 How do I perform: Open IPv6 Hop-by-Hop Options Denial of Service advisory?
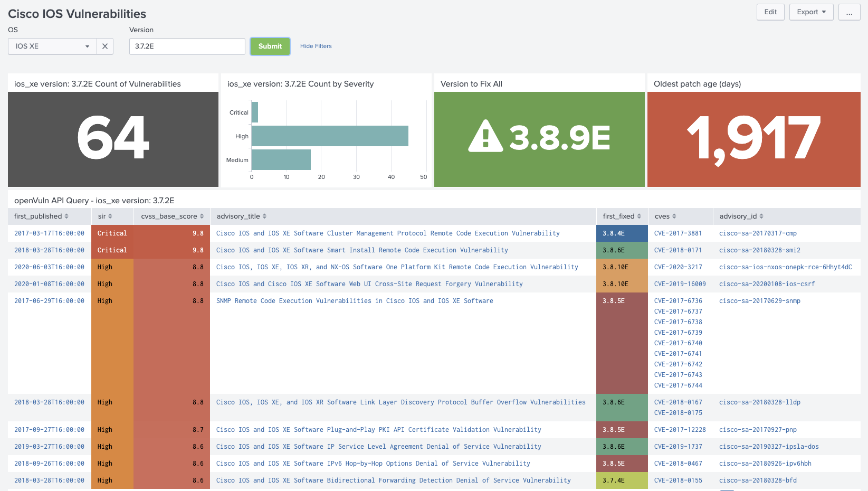click(x=373, y=464)
